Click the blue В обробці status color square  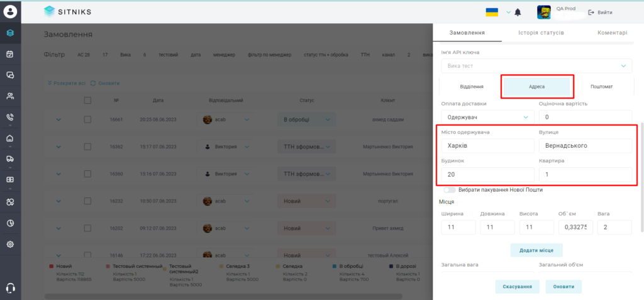pos(335,266)
